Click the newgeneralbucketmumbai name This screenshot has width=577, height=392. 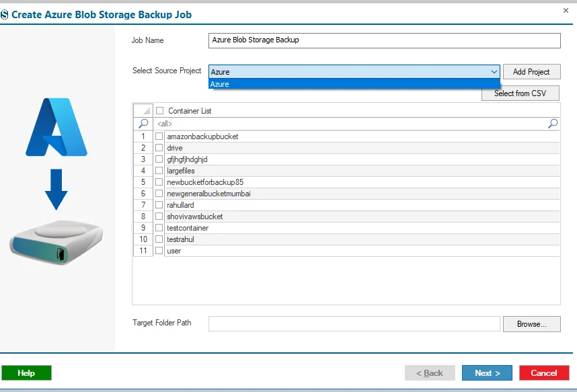tap(208, 194)
